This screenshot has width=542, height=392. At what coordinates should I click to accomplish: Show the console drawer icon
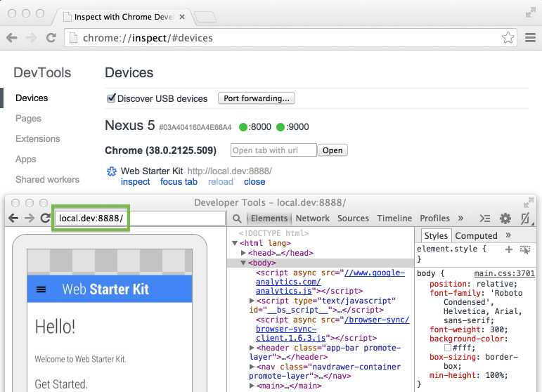click(x=484, y=218)
